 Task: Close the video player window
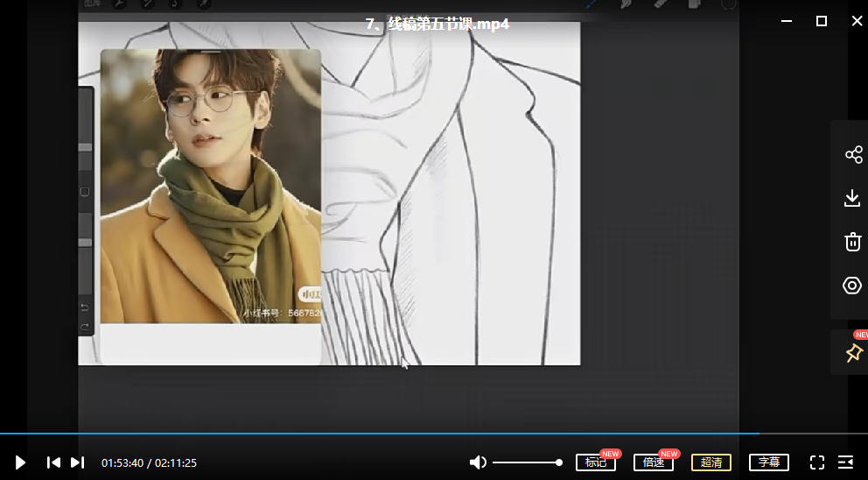(x=857, y=21)
